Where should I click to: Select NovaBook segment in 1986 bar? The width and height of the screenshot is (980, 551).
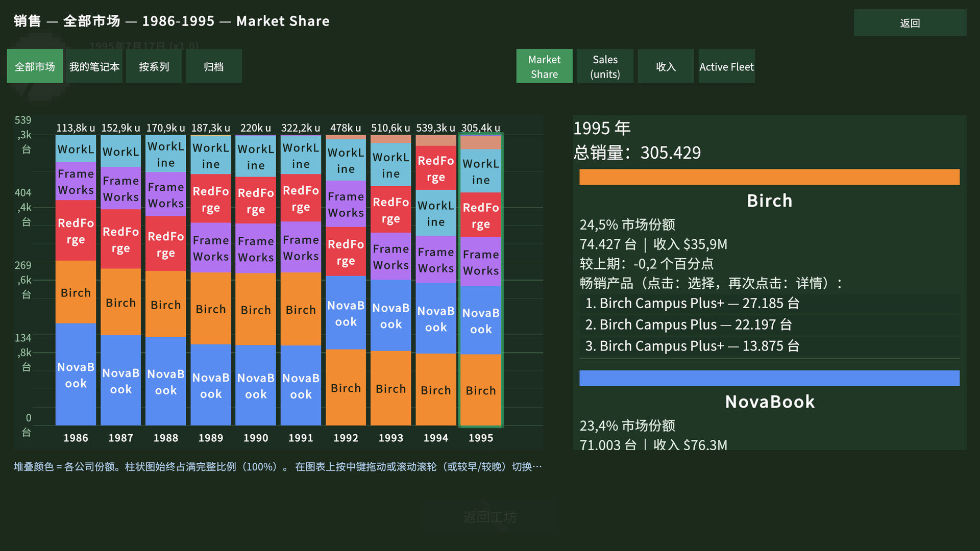point(76,374)
